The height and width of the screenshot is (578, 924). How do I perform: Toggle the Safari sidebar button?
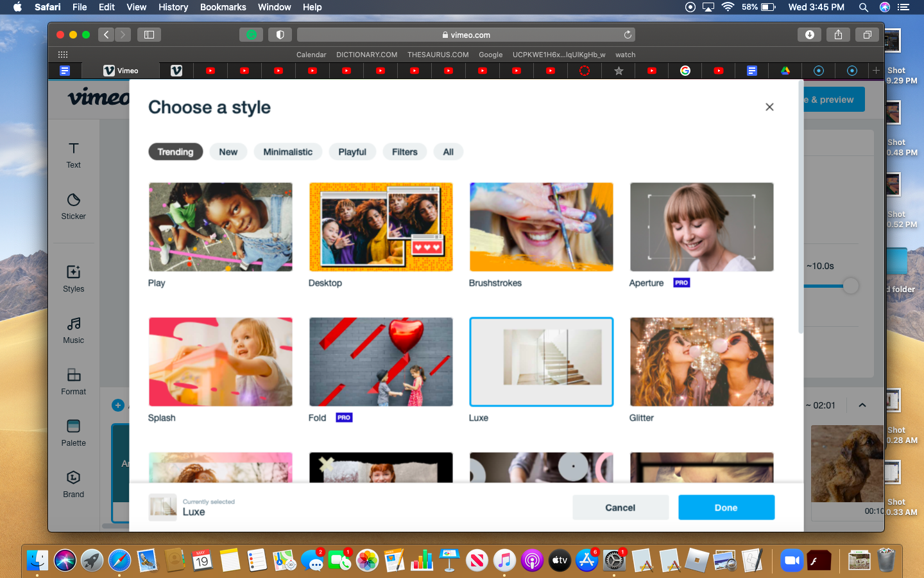[x=149, y=35]
